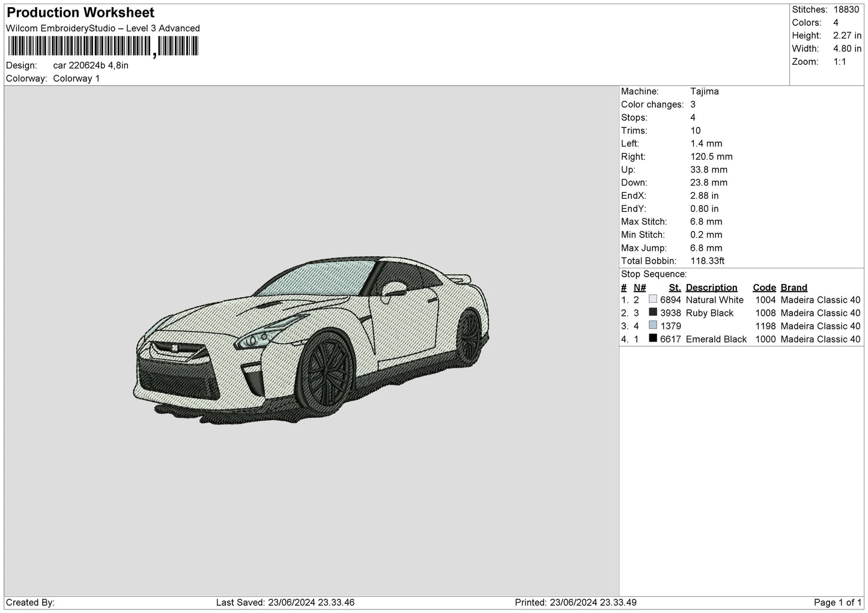Click the Zoom value 1:1
The width and height of the screenshot is (868, 613).
click(839, 62)
